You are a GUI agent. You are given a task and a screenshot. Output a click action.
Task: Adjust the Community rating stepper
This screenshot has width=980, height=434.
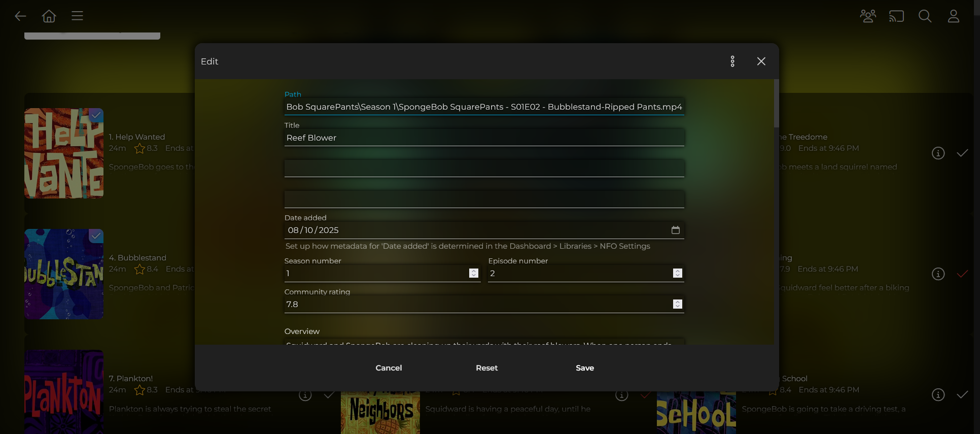677,304
